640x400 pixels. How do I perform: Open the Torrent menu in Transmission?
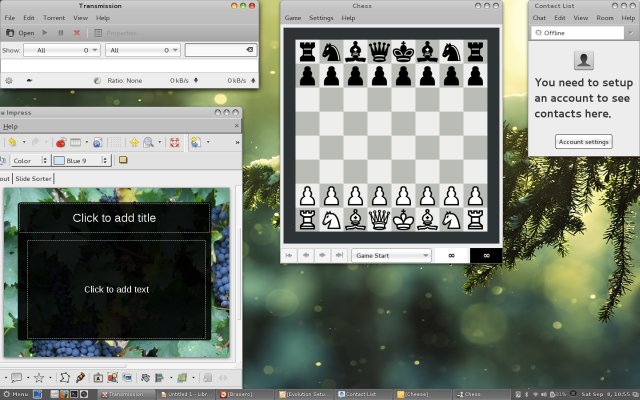coord(53,18)
